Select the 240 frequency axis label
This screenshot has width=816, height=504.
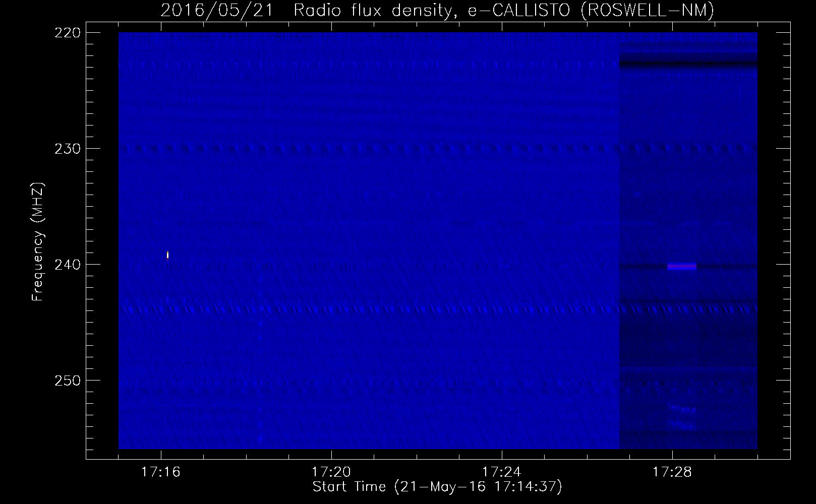coord(68,265)
